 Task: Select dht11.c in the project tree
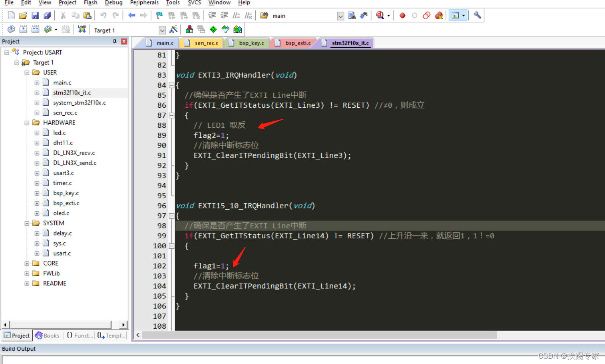[63, 143]
